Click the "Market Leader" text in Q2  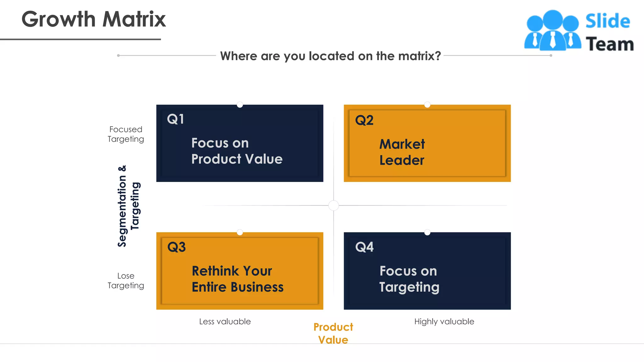click(402, 152)
